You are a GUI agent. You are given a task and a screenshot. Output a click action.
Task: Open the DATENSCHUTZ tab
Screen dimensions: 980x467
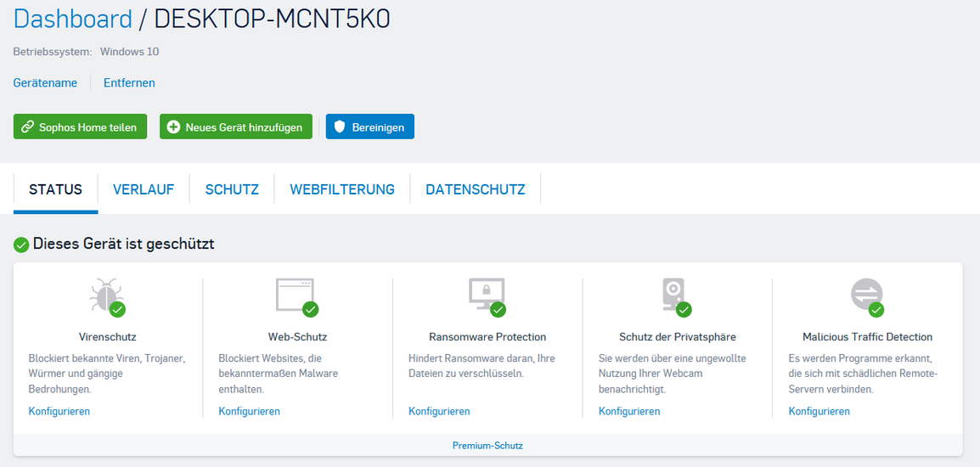(x=475, y=189)
